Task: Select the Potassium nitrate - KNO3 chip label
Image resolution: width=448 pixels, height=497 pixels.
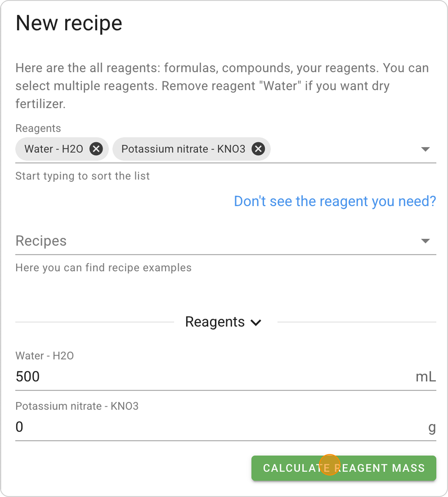Action: tap(183, 149)
